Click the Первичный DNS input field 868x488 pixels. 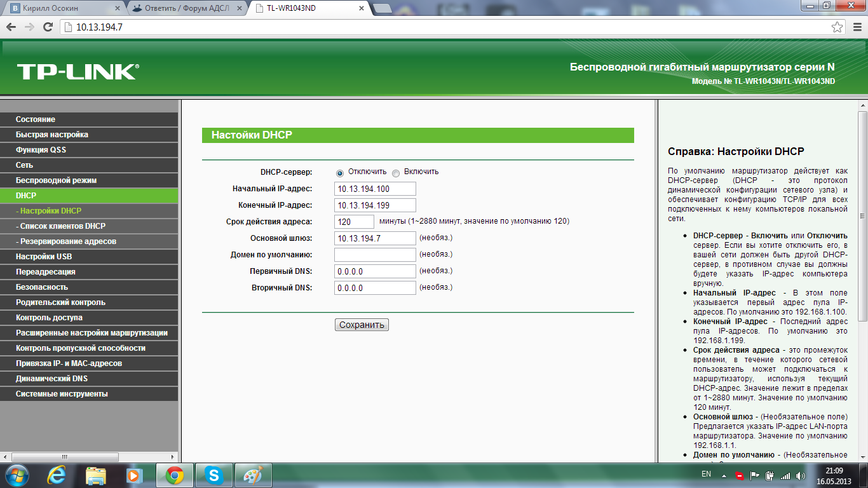[375, 271]
